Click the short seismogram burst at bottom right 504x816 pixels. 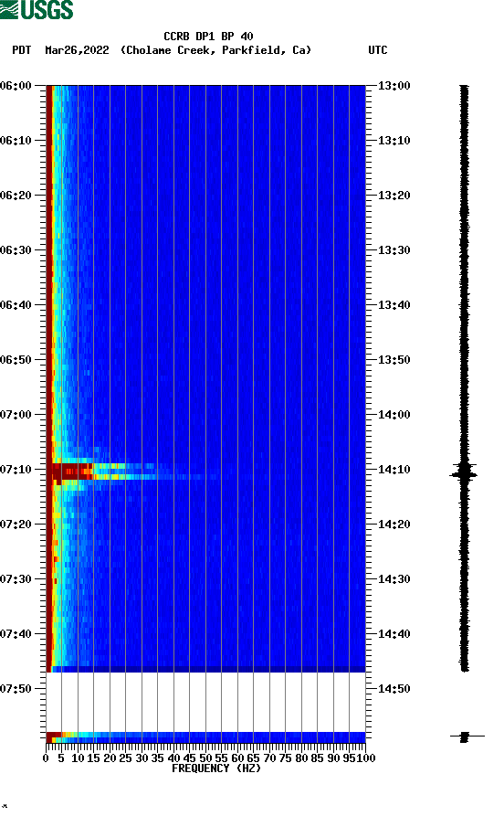point(466,737)
